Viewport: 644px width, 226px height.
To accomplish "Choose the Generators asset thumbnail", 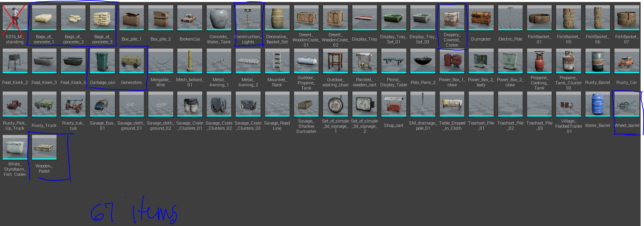I will click(x=131, y=61).
